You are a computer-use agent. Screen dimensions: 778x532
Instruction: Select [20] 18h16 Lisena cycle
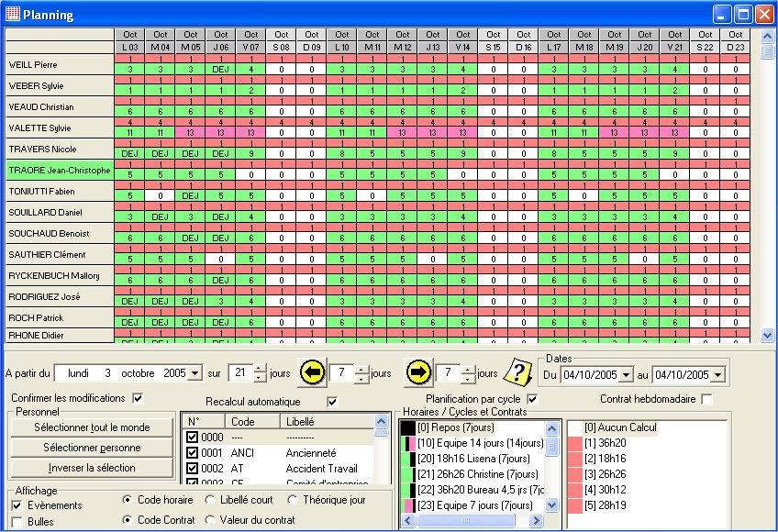pyautogui.click(x=472, y=459)
